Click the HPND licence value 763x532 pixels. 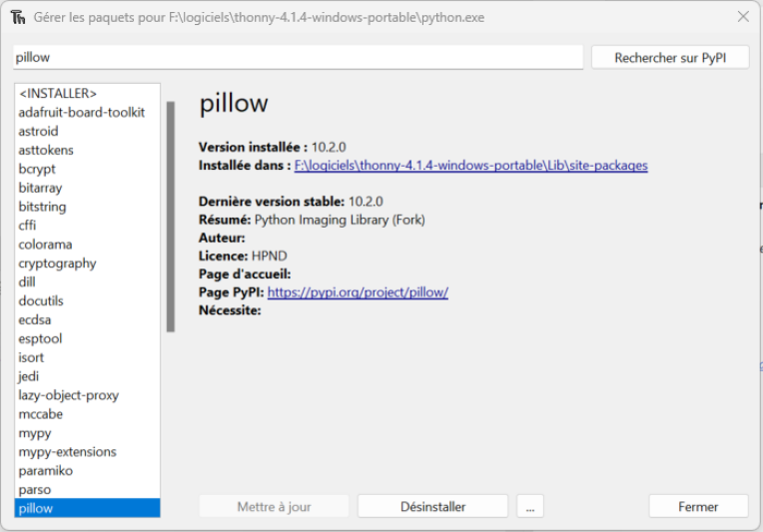point(269,256)
